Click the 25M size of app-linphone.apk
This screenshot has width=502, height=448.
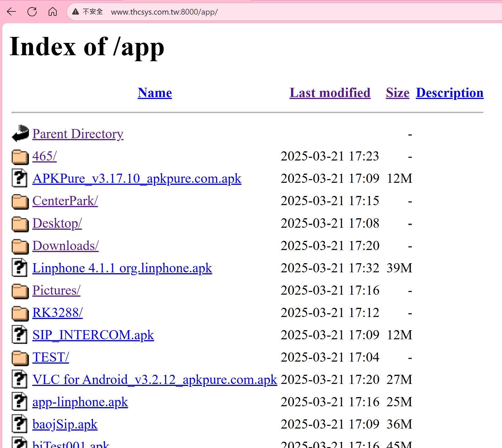coord(400,402)
